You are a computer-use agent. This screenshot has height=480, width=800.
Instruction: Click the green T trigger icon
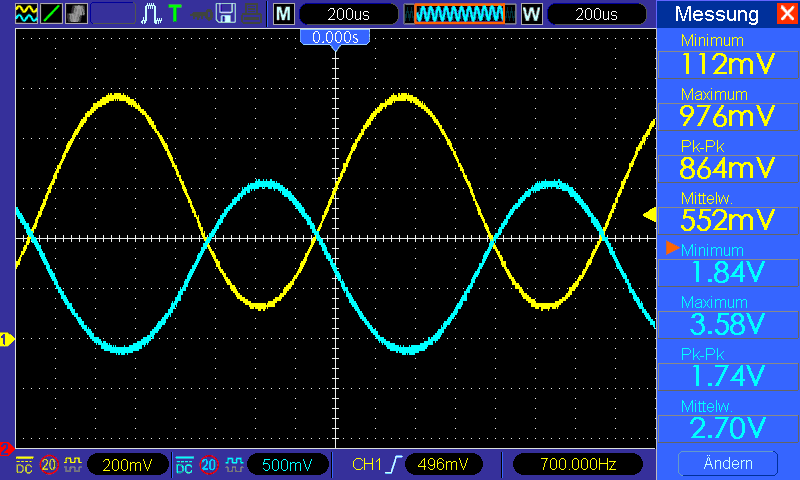click(175, 14)
